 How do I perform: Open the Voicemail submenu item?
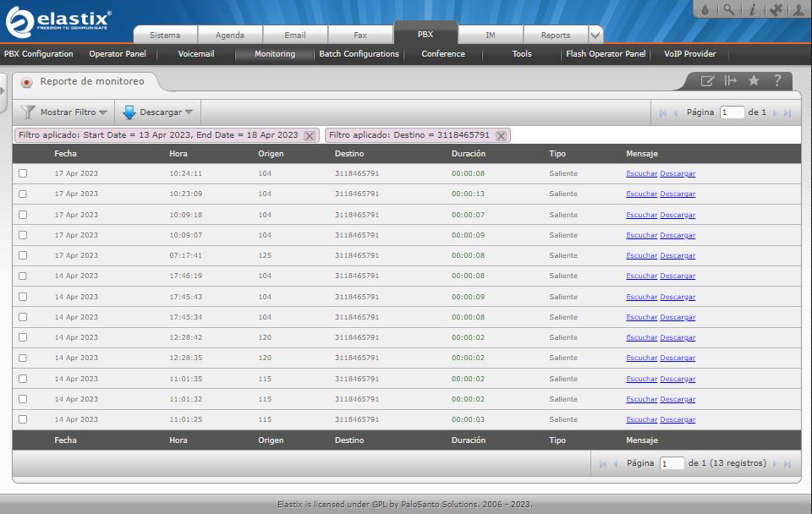196,54
